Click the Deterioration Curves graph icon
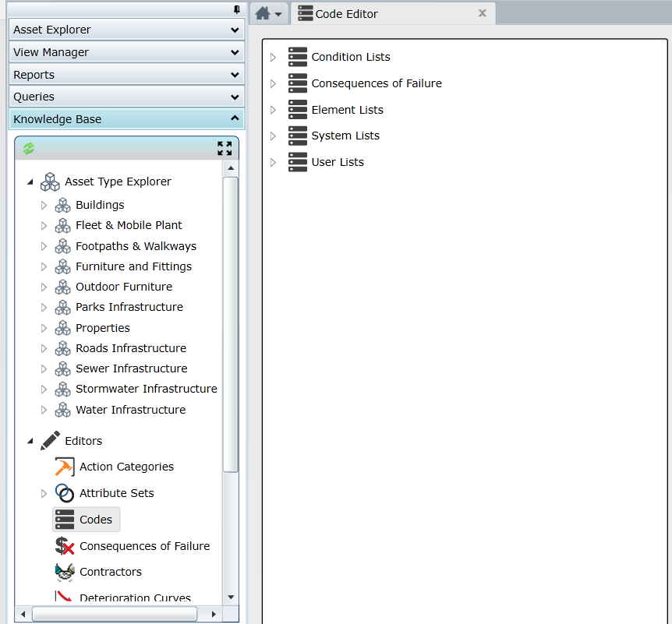This screenshot has height=624, width=672. click(64, 596)
